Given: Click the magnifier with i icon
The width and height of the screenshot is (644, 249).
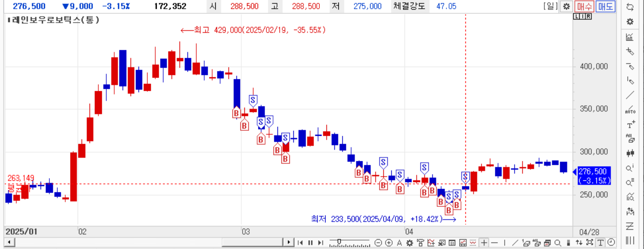Looking at the screenshot, I should pos(630,168).
